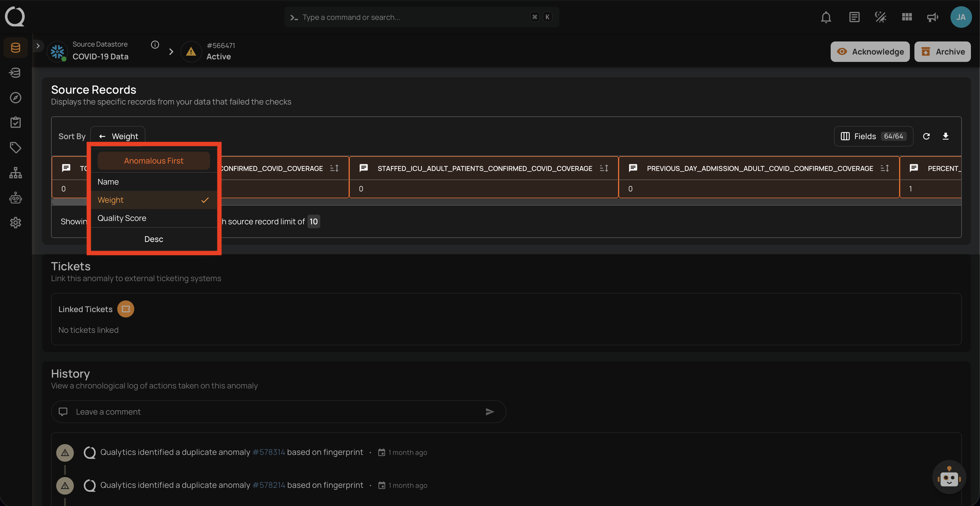
Task: Click the 1 cell under PERCENT column
Action: [x=931, y=189]
